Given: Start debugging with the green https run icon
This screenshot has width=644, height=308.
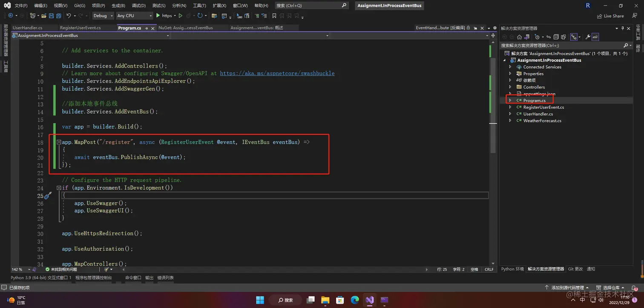Looking at the screenshot, I should point(158,15).
